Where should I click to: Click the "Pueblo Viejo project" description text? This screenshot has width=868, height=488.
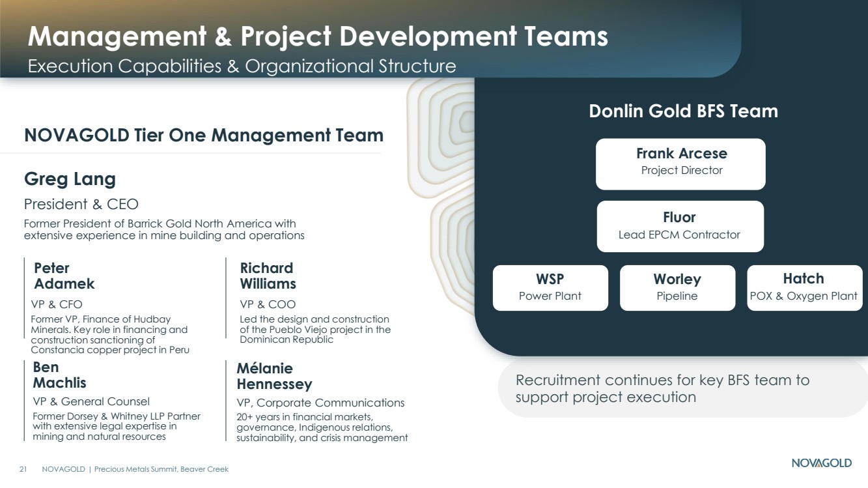point(315,330)
